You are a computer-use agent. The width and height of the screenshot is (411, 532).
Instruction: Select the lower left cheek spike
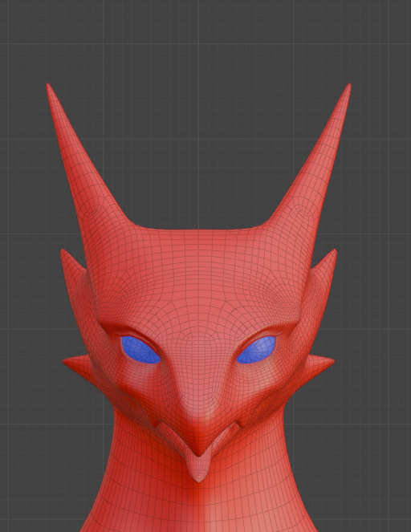click(x=77, y=365)
